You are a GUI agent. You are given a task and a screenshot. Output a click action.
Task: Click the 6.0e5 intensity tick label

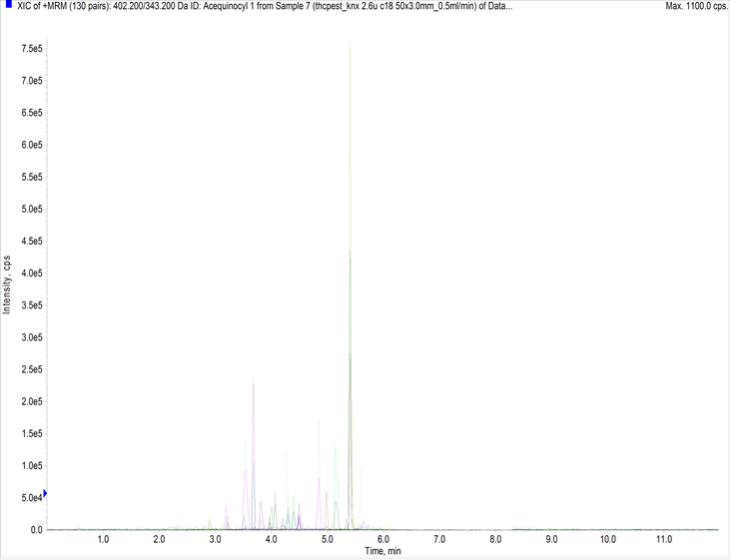[x=32, y=145]
